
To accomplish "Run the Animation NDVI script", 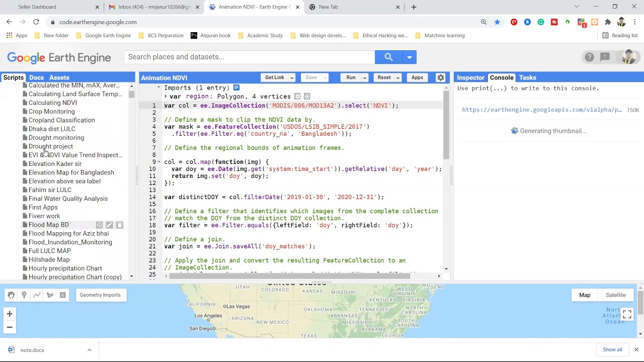I will [351, 77].
